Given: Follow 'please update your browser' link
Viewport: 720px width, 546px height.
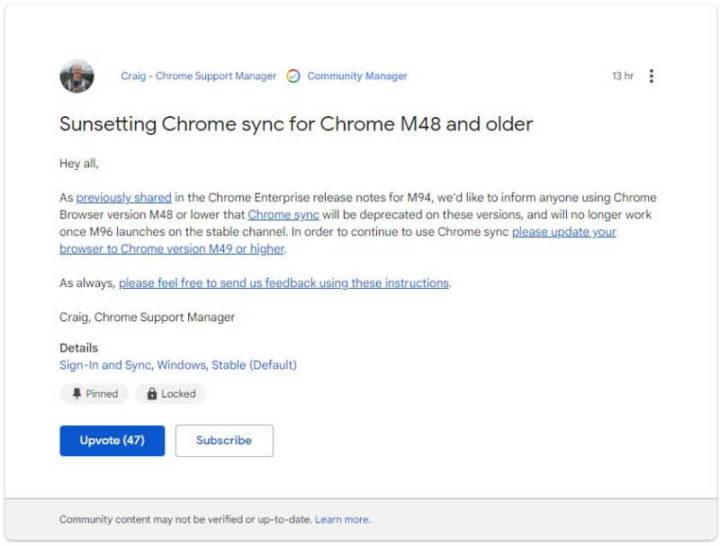Looking at the screenshot, I should (564, 231).
